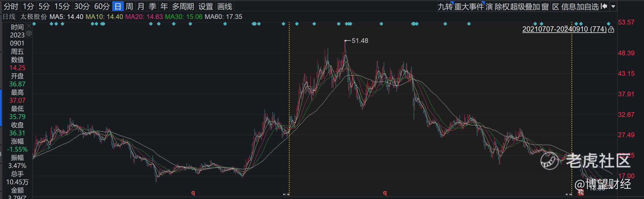Viewport: 644px width, 199px height.
Task: Select the 30分 period tab
Action: [82, 6]
